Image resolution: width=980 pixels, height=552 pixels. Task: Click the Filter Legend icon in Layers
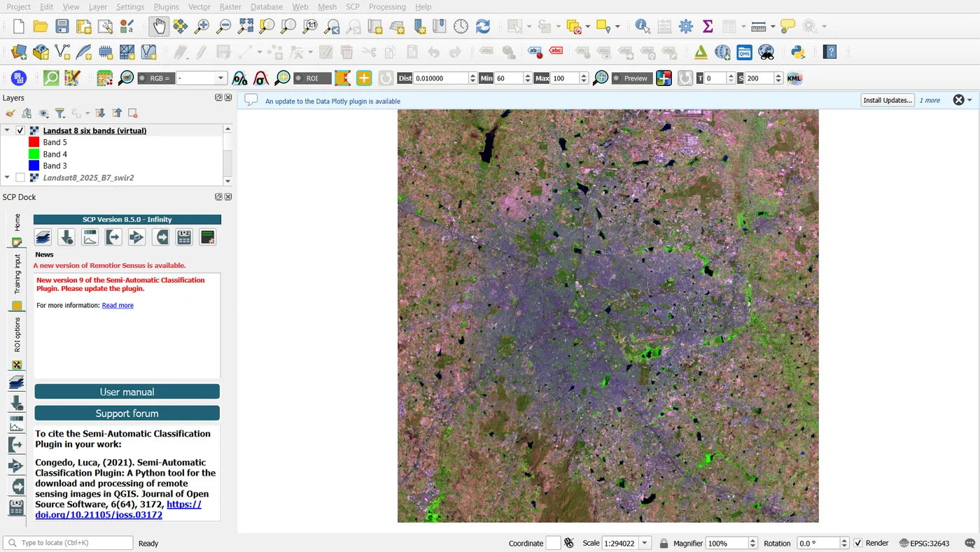click(60, 113)
